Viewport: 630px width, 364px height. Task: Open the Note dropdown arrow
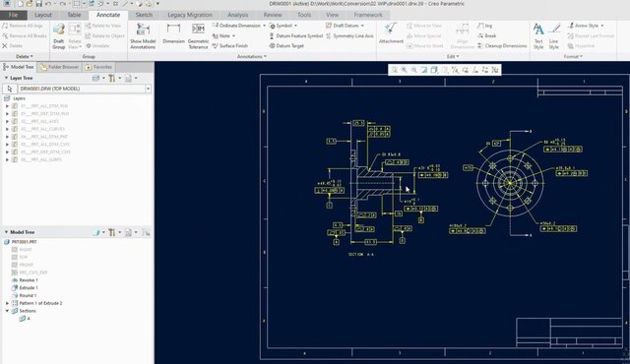(x=233, y=35)
